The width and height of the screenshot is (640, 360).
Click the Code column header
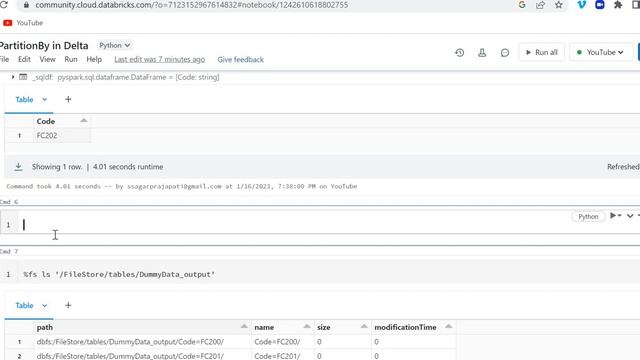pyautogui.click(x=46, y=121)
